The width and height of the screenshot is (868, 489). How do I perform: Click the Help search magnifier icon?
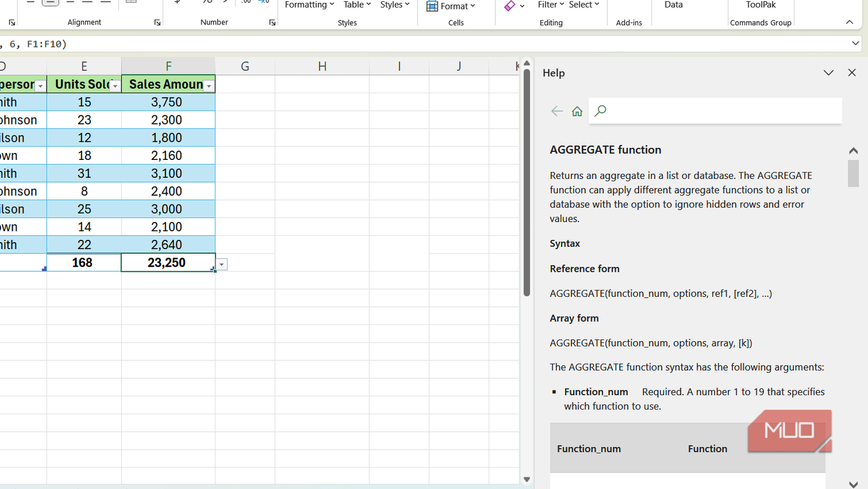point(600,110)
